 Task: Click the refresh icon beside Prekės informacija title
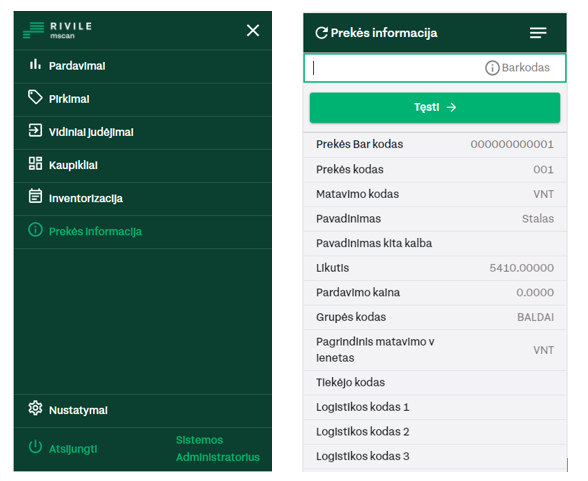point(321,33)
